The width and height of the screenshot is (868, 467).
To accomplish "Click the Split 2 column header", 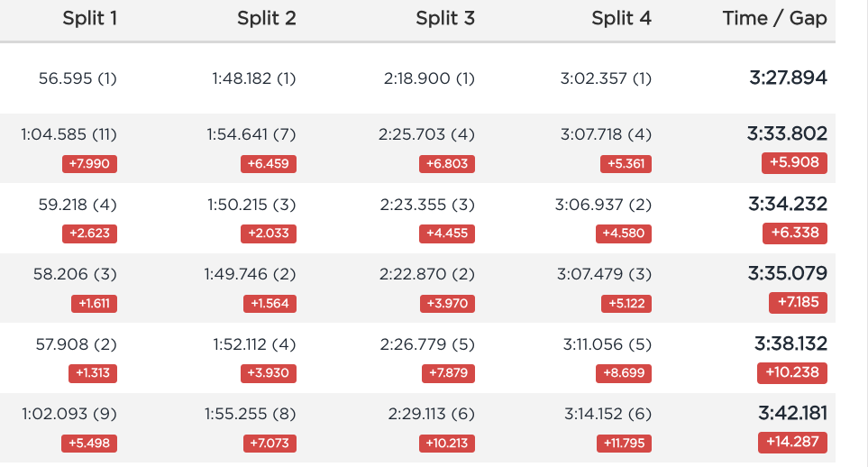I will click(267, 18).
